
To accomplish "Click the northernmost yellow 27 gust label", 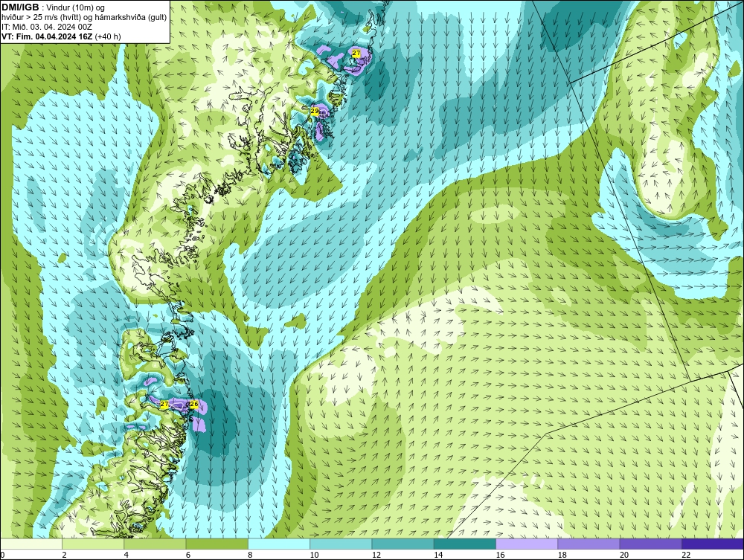I will [x=356, y=53].
